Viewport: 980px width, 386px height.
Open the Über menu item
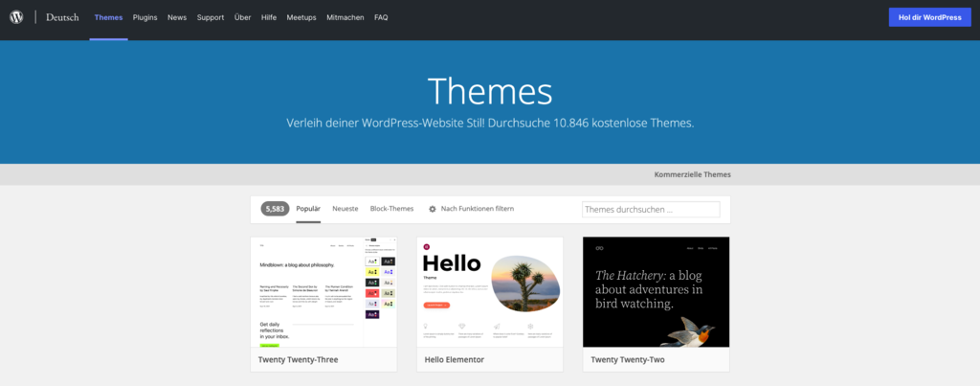pos(242,17)
